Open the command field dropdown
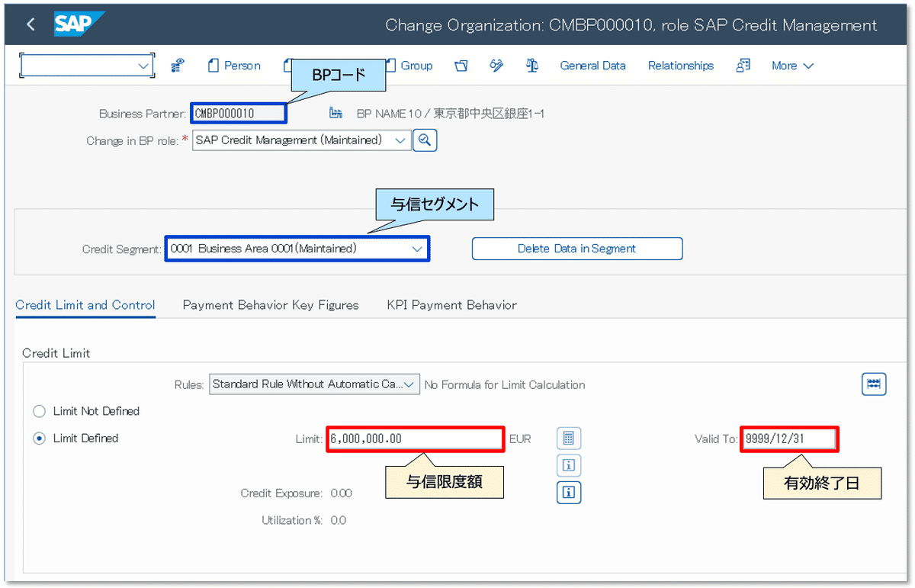Viewport: 915px width, 588px height. pyautogui.click(x=144, y=66)
